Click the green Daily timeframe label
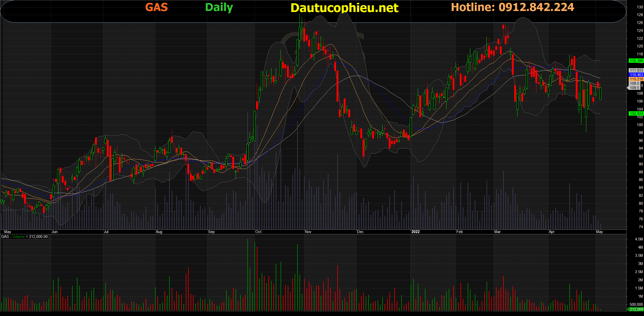Viewport: 644px width, 316px height. tap(219, 8)
